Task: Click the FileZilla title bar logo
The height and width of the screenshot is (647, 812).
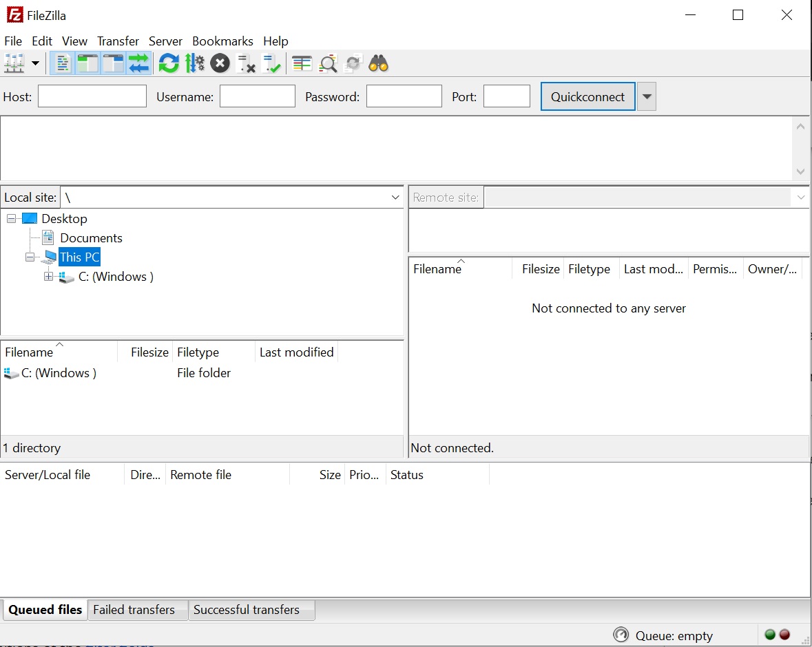Action: (x=14, y=14)
